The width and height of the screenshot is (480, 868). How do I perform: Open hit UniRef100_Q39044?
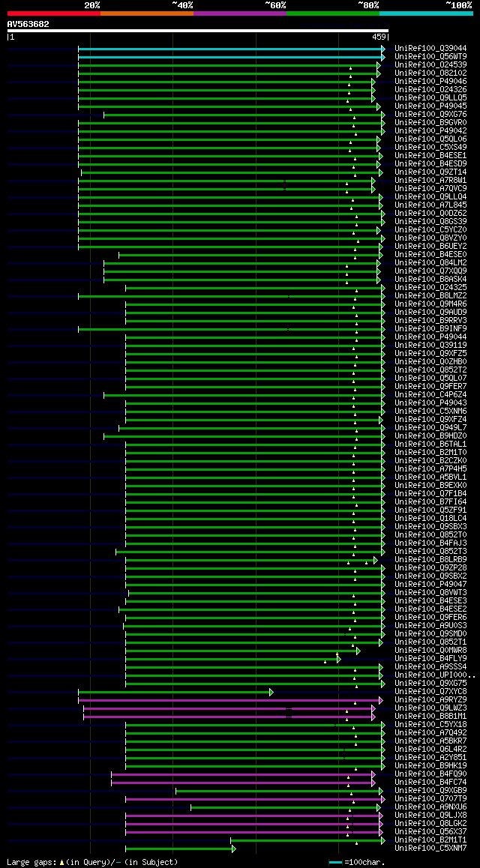pos(430,48)
